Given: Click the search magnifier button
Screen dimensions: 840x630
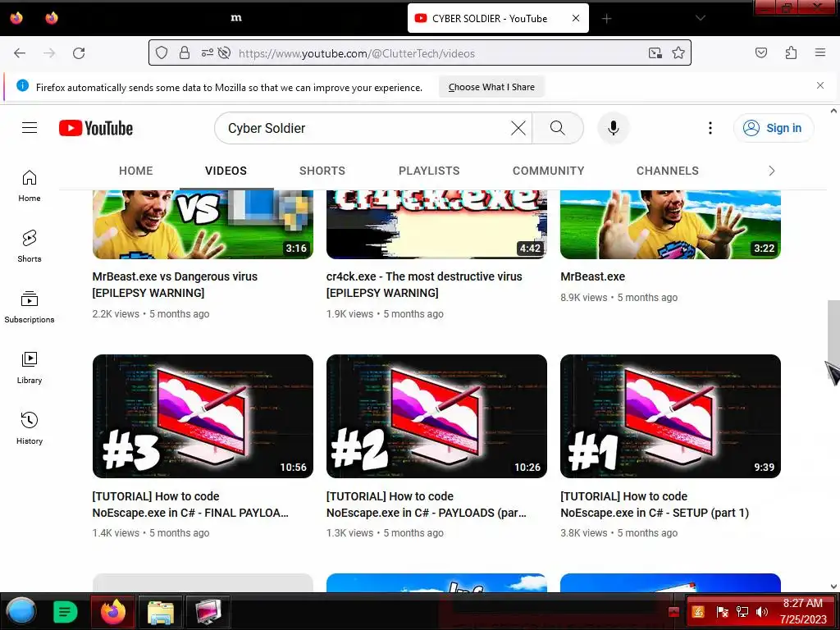Looking at the screenshot, I should click(x=558, y=128).
